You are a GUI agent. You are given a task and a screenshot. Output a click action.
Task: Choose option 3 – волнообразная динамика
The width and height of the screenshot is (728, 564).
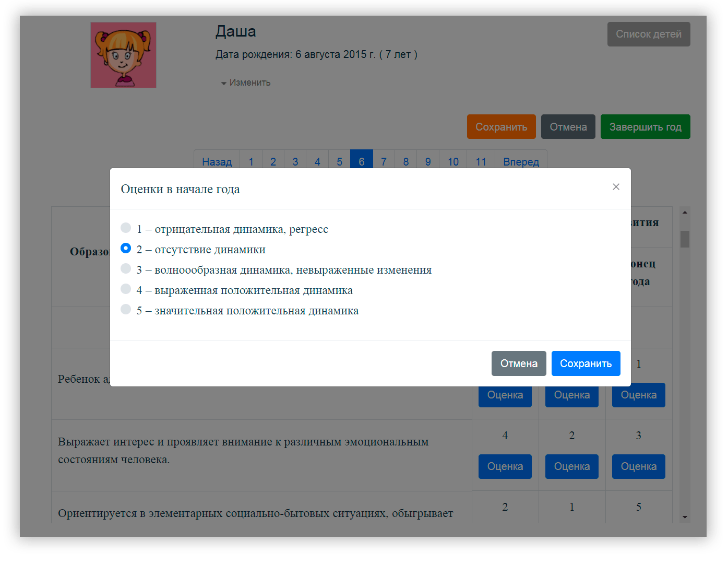126,269
